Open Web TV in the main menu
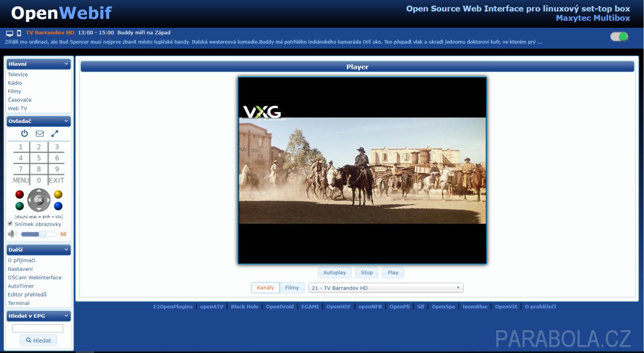The height and width of the screenshot is (353, 644). (x=17, y=108)
